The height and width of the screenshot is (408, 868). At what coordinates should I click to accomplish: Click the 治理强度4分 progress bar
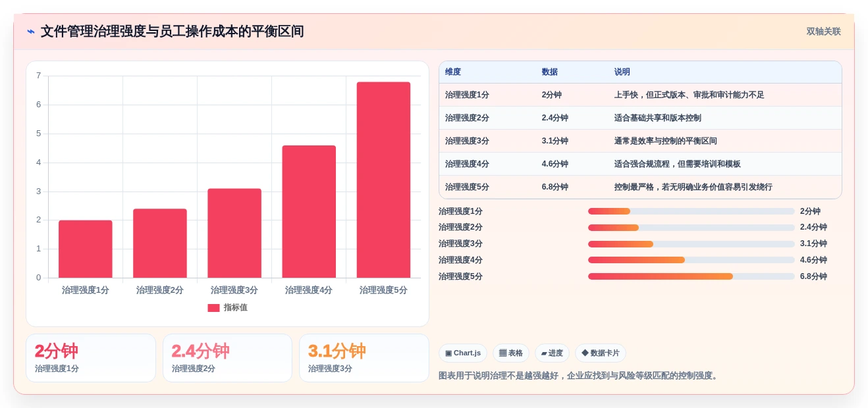pos(692,260)
